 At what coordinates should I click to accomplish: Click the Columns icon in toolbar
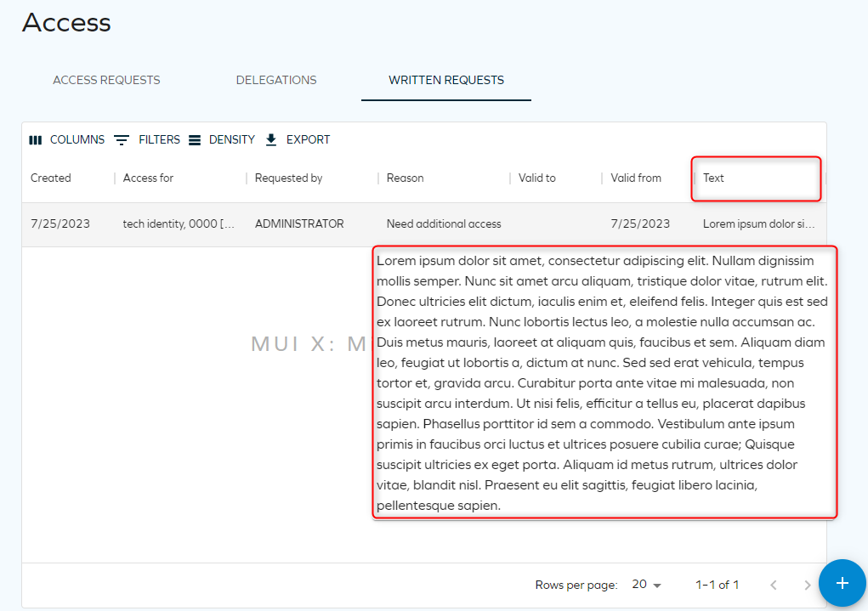tap(36, 140)
